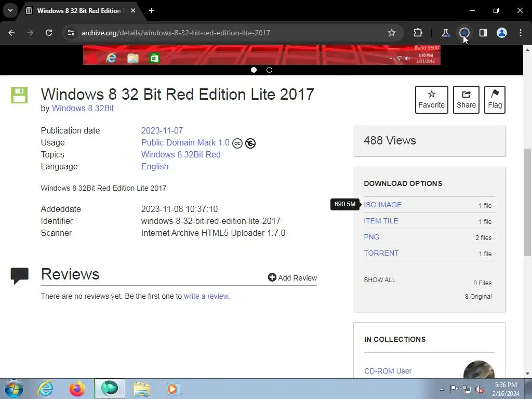Viewport: 532px width, 399px height.
Task: Open the Windows Start menu
Action: point(14,389)
